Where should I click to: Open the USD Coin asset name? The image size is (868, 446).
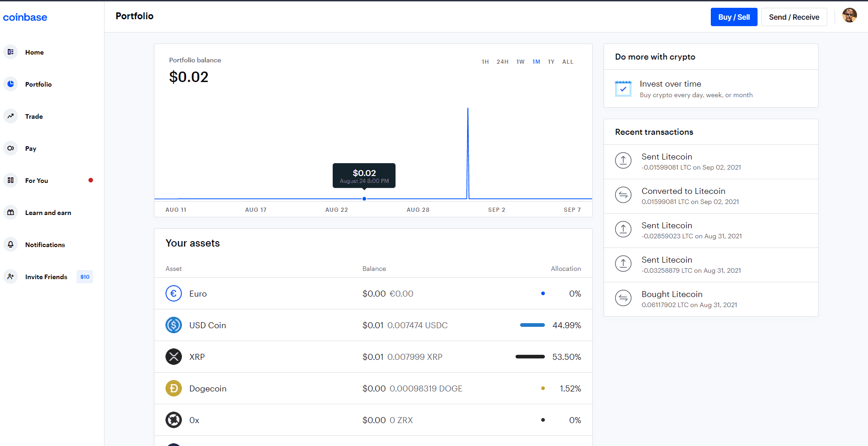(208, 325)
